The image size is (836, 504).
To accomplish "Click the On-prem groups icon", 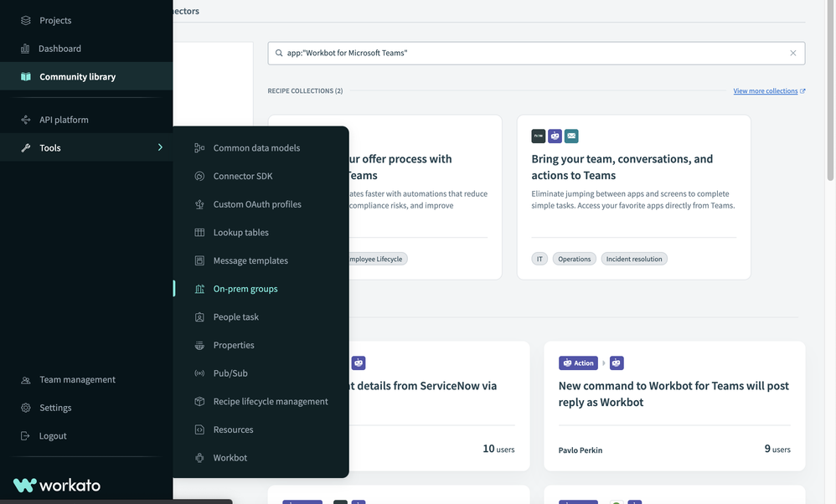I will 199,289.
